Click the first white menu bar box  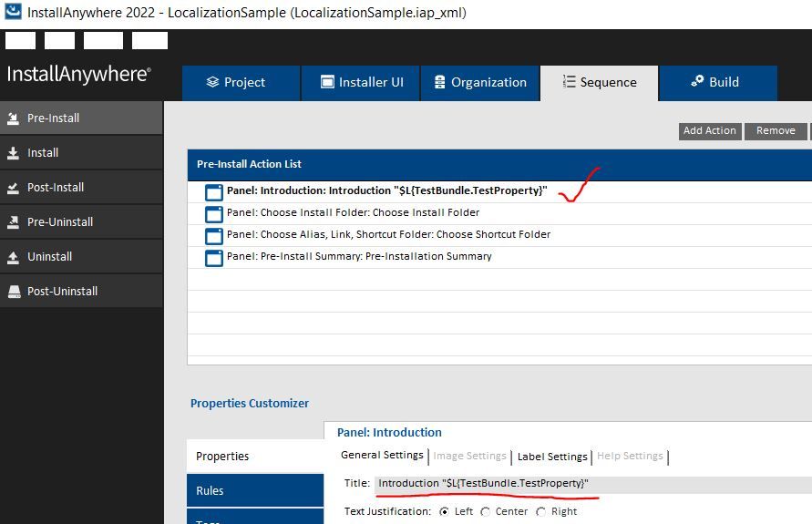[20, 40]
